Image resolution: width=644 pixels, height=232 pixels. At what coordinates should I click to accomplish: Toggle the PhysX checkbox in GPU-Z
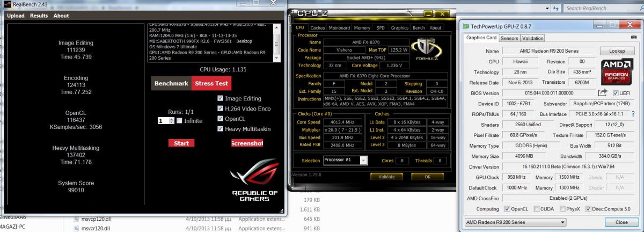pos(563,209)
